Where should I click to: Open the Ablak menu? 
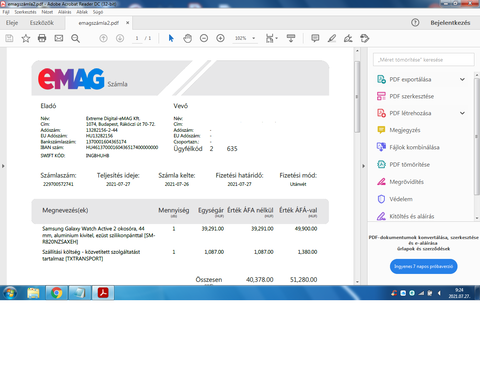pyautogui.click(x=82, y=12)
